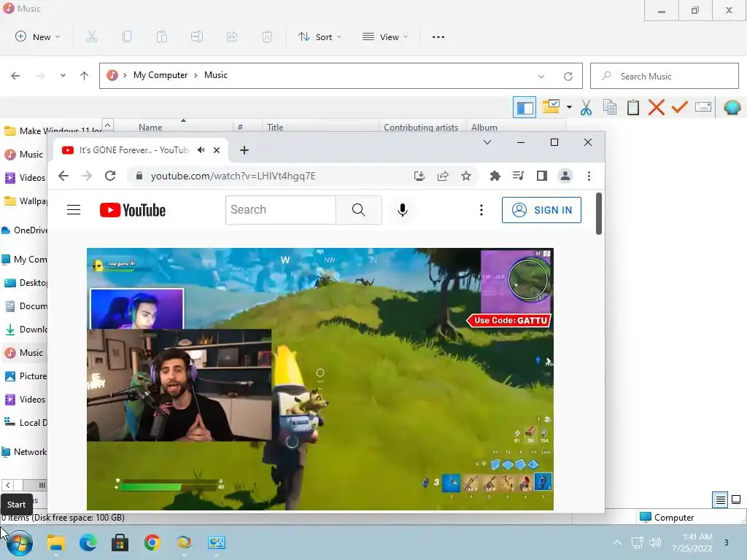Image resolution: width=747 pixels, height=560 pixels.
Task: Click the Album column header
Action: [x=484, y=127]
